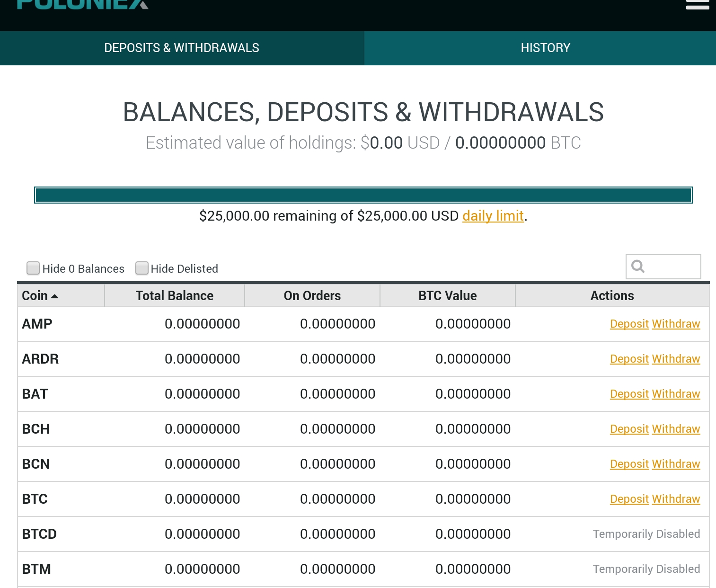This screenshot has height=588, width=716.
Task: Sort by Total Balance column header
Action: click(174, 296)
